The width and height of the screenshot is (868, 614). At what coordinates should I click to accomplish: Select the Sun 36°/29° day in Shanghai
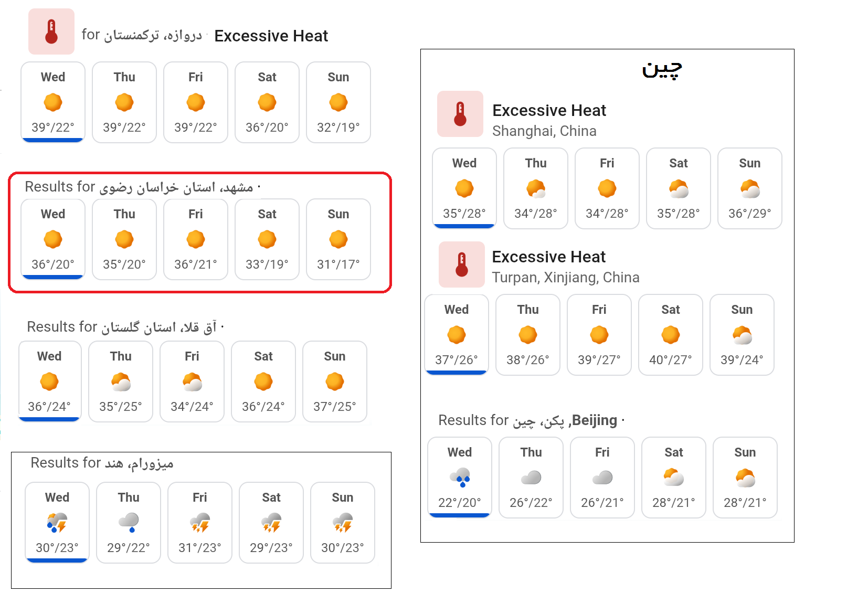(x=750, y=188)
